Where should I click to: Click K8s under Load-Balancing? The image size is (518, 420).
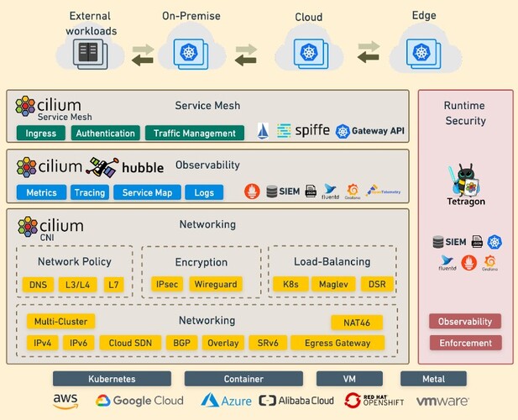click(x=290, y=284)
